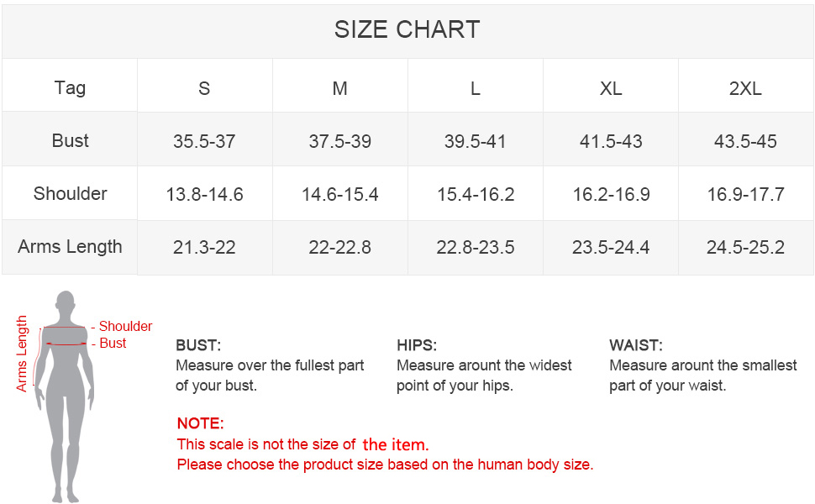Click the Tag header cell

click(70, 87)
